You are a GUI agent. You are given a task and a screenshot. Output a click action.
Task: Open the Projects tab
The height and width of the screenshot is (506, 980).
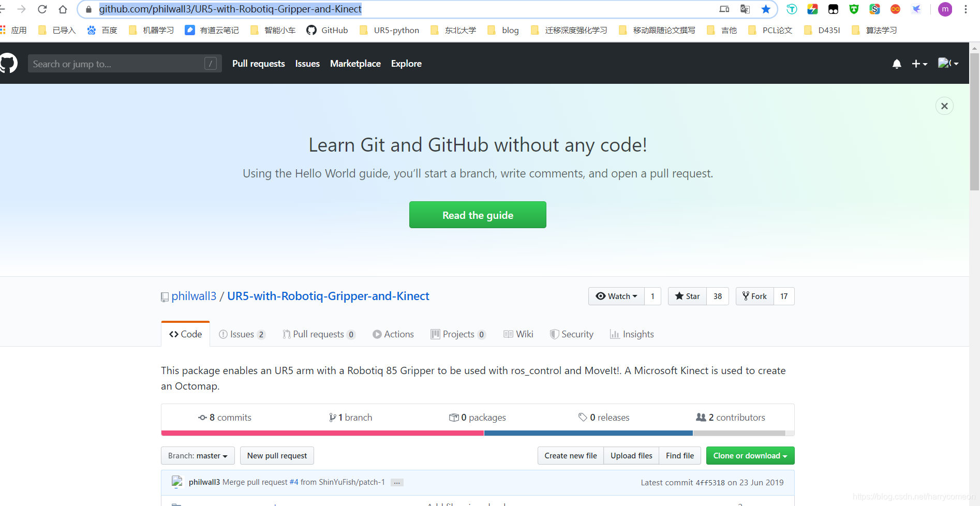point(458,334)
